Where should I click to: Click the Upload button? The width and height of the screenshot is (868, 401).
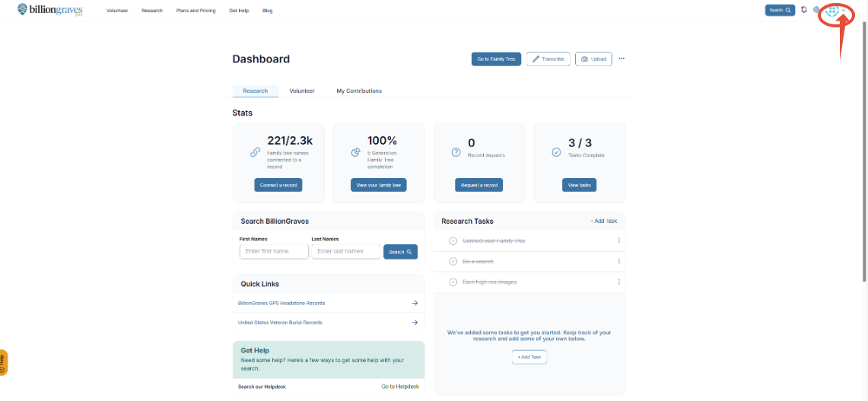594,59
